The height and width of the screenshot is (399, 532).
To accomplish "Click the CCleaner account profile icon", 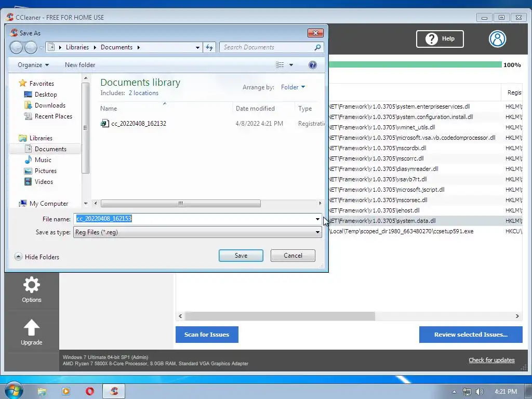I will coord(497,38).
